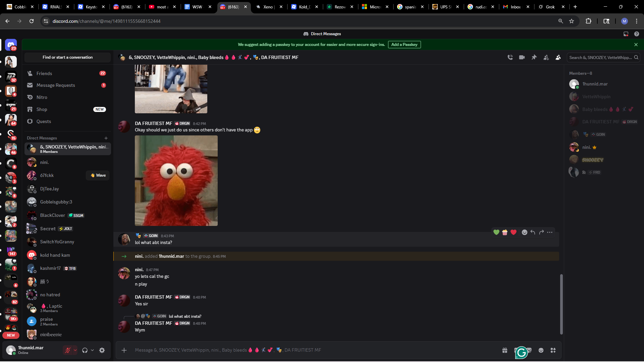Go to Discord home direct messages icon
Image resolution: width=644 pixels, height=362 pixels.
11,45
